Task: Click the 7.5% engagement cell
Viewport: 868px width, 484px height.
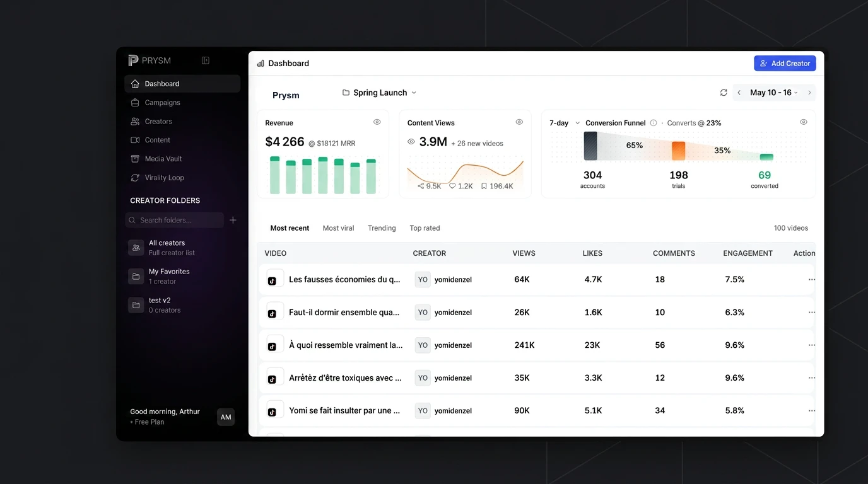Action: (735, 280)
